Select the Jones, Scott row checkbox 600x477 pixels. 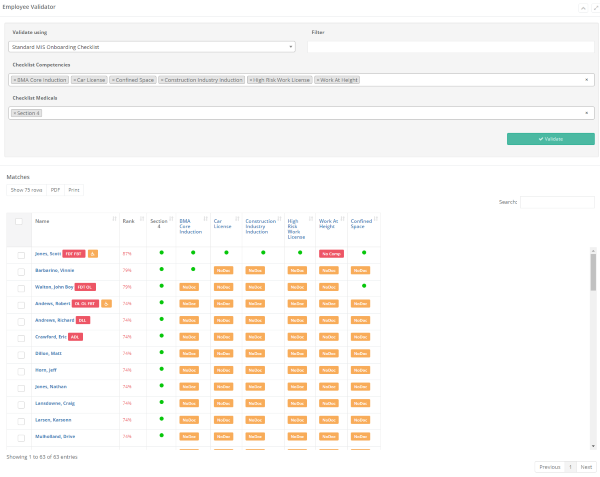click(x=21, y=255)
